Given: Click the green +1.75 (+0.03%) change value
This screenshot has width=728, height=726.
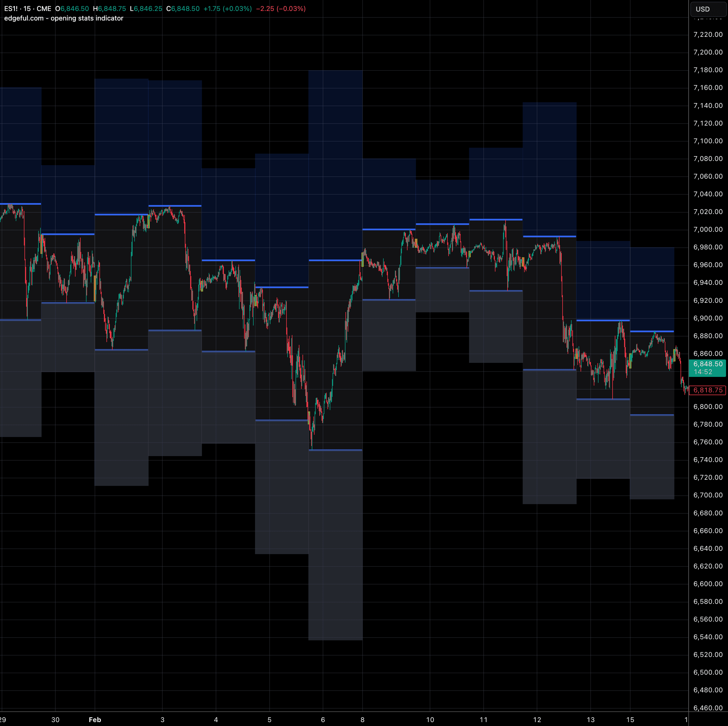Looking at the screenshot, I should [228, 9].
